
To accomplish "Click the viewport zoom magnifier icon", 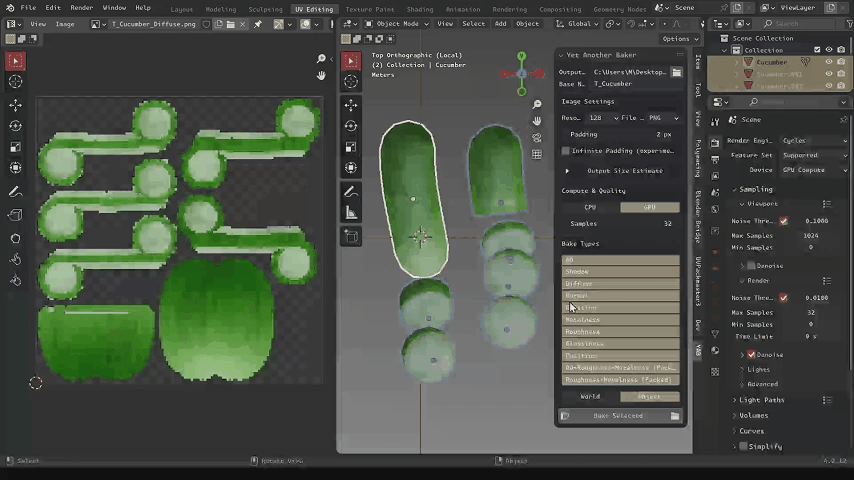I will [537, 104].
